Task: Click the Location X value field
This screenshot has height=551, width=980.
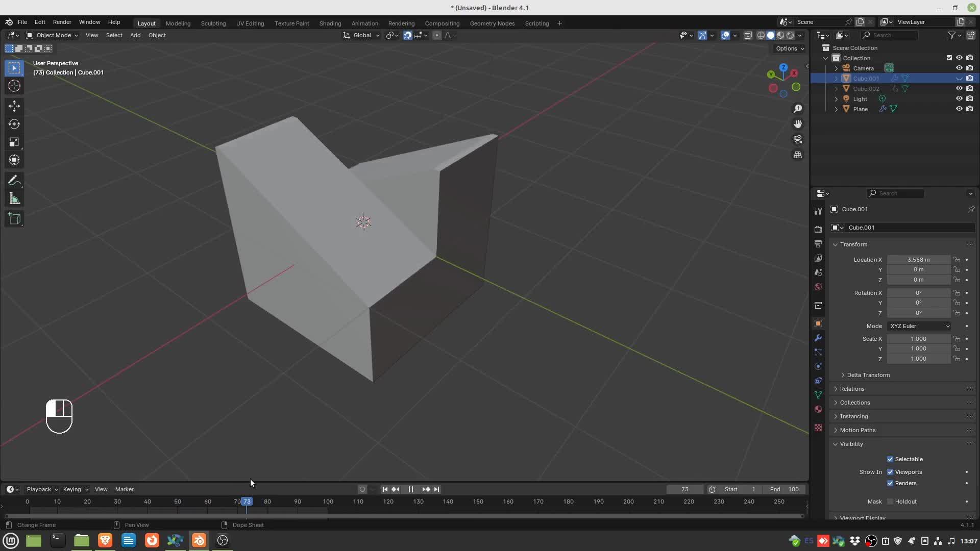Action: [918, 260]
